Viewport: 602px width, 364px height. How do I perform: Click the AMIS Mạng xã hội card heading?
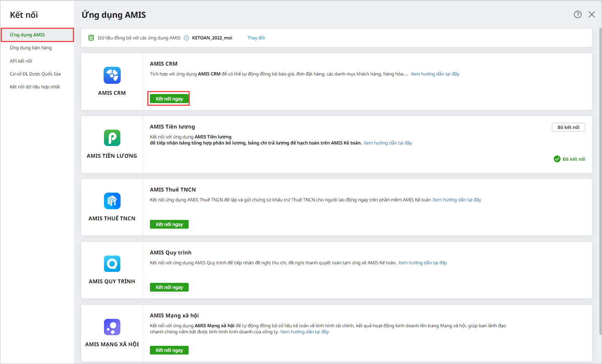pos(174,315)
